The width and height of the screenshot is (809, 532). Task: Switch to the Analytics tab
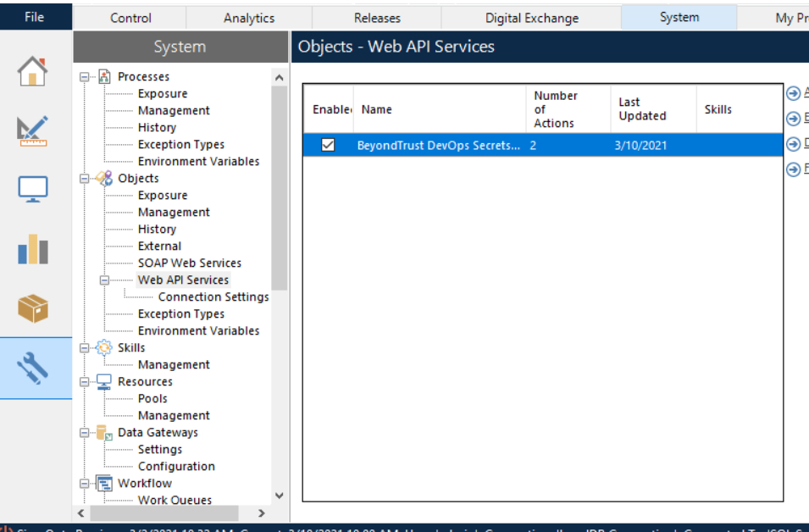tap(249, 18)
